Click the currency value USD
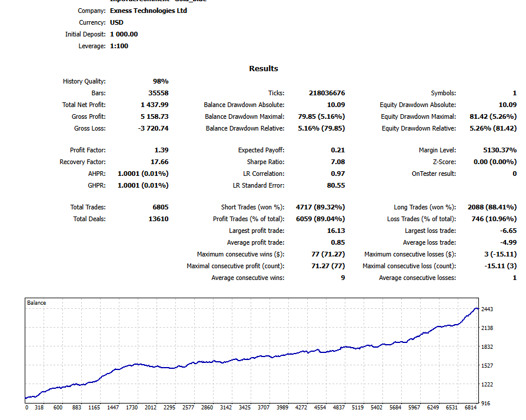The image size is (526, 420). [116, 22]
